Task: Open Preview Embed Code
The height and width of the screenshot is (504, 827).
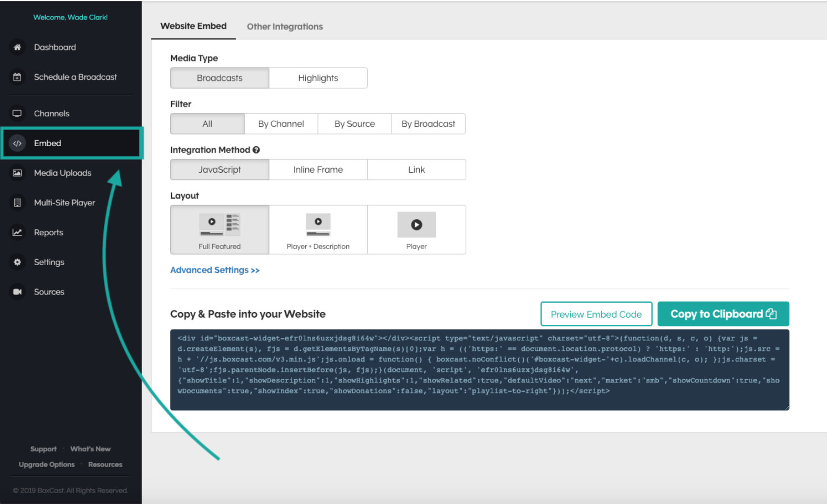Action: 596,314
